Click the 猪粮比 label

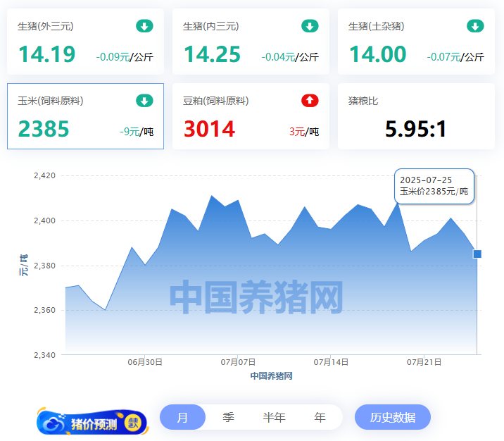[x=363, y=101]
